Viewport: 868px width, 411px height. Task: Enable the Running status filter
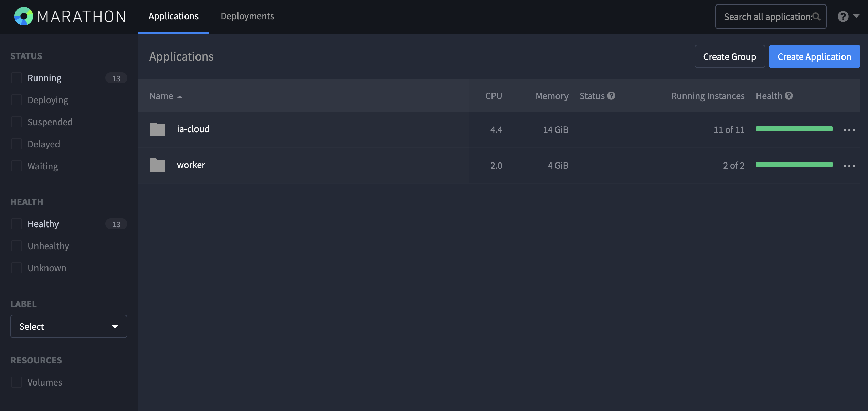(x=17, y=78)
